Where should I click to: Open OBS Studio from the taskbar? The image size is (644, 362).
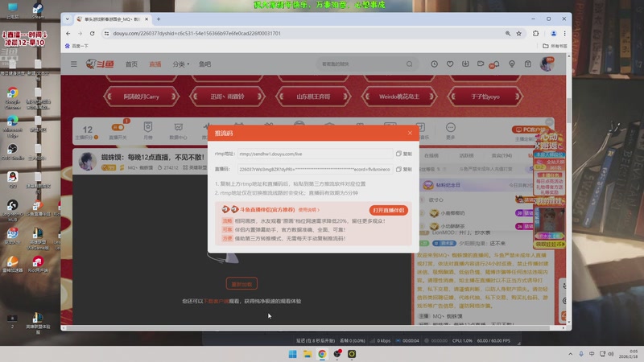click(x=337, y=354)
